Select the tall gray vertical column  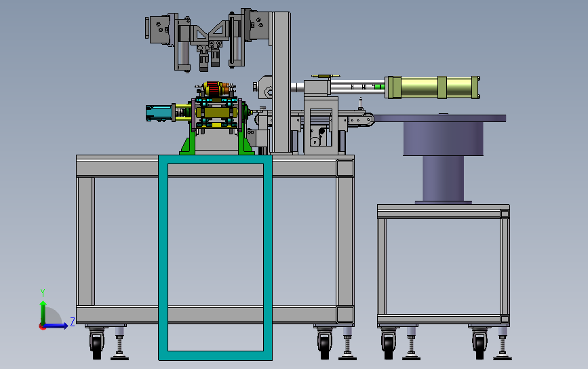click(x=281, y=83)
